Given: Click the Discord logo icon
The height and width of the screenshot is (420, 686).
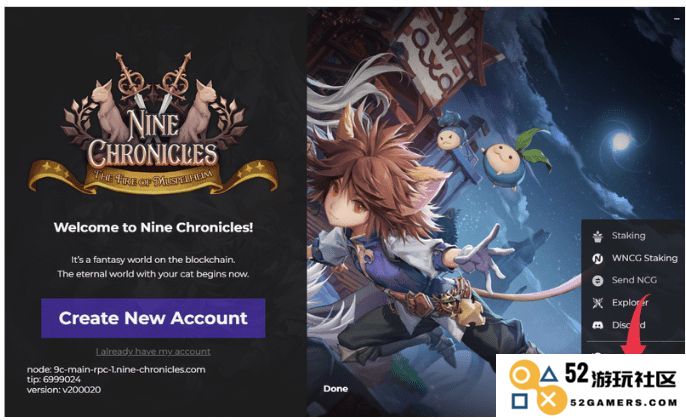Looking at the screenshot, I should [x=597, y=325].
